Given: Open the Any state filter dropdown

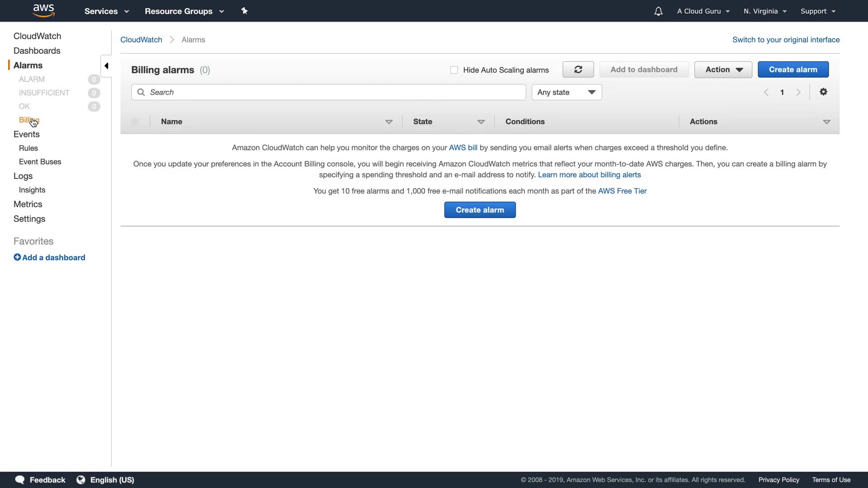Looking at the screenshot, I should point(566,92).
